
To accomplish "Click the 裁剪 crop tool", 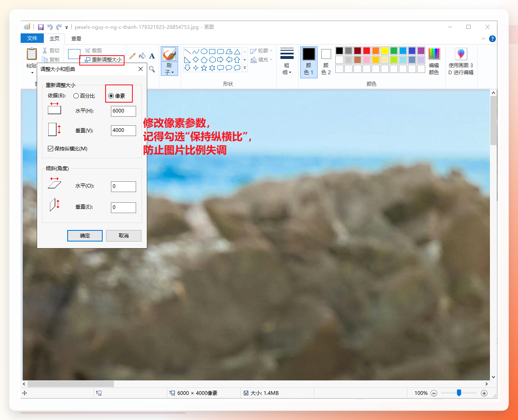I will click(x=93, y=50).
